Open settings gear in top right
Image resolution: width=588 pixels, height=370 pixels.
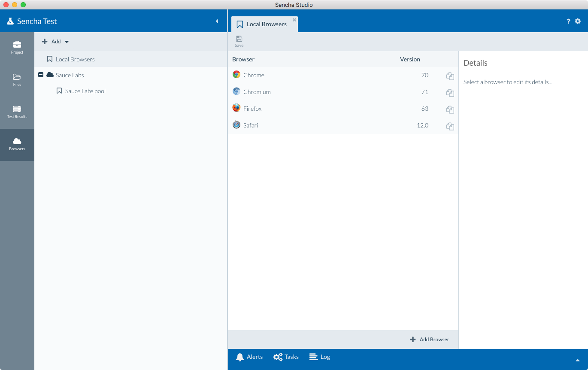(x=578, y=21)
